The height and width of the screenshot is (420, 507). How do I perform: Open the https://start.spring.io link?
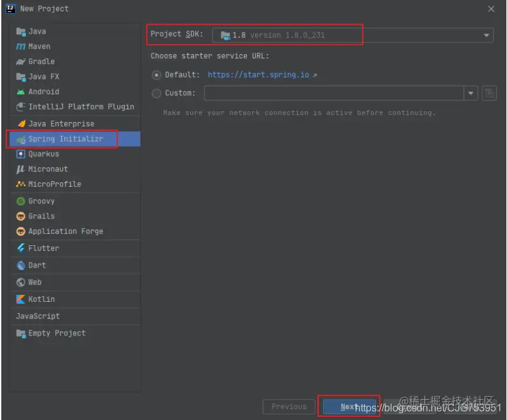point(258,75)
